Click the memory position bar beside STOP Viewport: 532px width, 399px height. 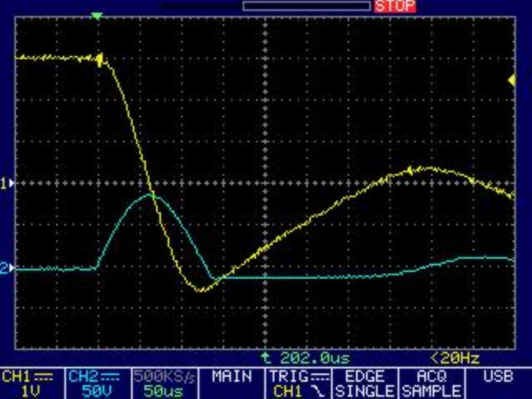point(306,6)
